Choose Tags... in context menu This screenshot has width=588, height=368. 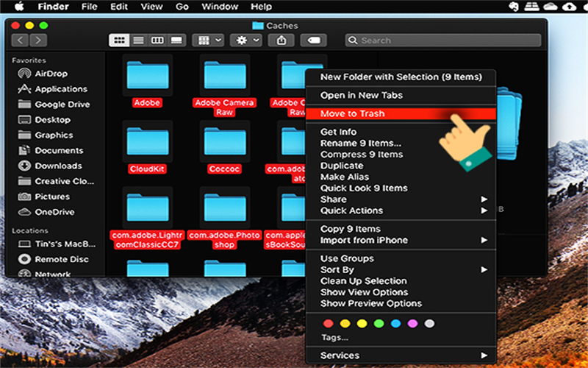pyautogui.click(x=334, y=338)
